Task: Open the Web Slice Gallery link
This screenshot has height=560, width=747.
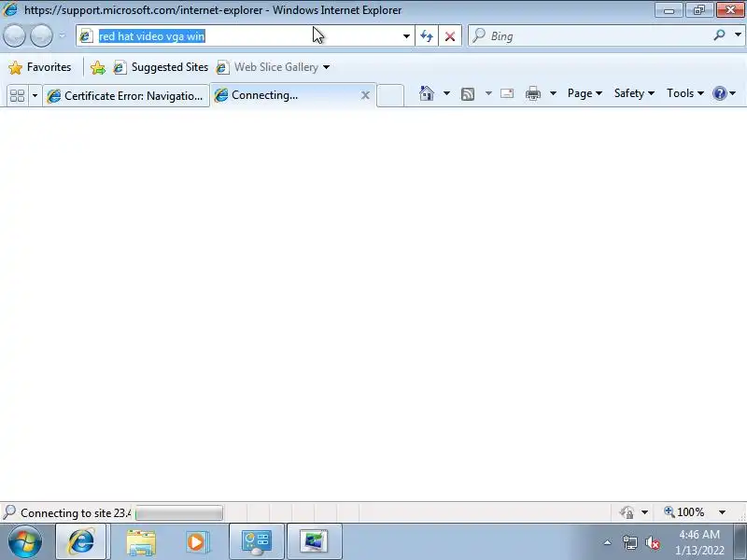Action: [268, 67]
